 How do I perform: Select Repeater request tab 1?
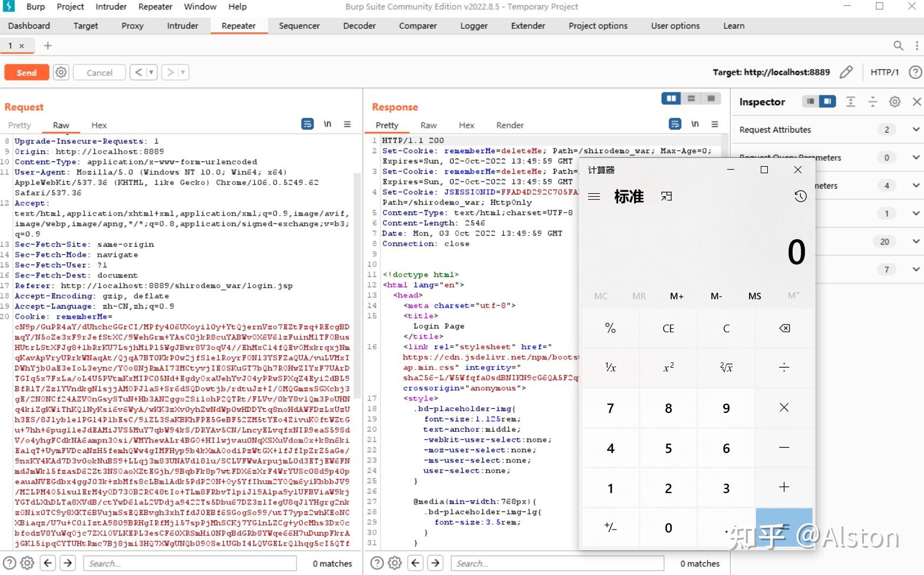point(10,45)
